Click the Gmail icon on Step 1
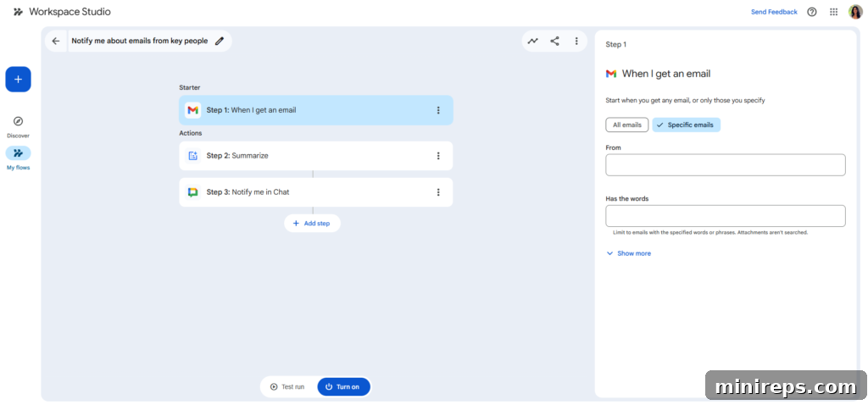This screenshot has width=868, height=405. 192,110
